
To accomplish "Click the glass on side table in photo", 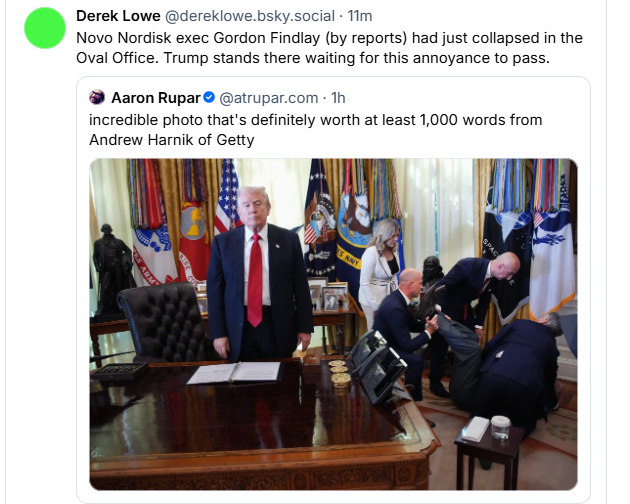I will coord(500,427).
